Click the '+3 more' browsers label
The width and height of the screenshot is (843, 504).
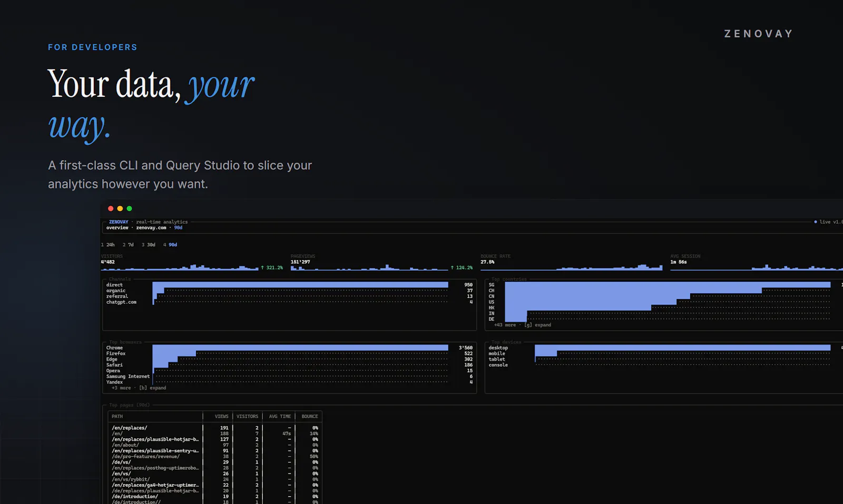click(x=121, y=388)
